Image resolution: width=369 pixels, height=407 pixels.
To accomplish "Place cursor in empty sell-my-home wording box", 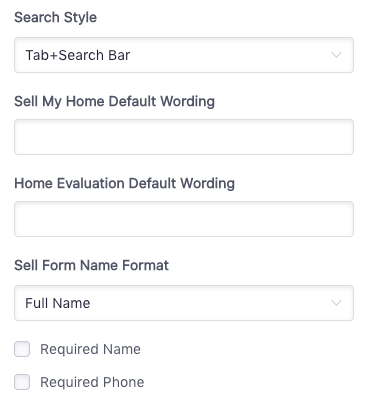I will (184, 137).
